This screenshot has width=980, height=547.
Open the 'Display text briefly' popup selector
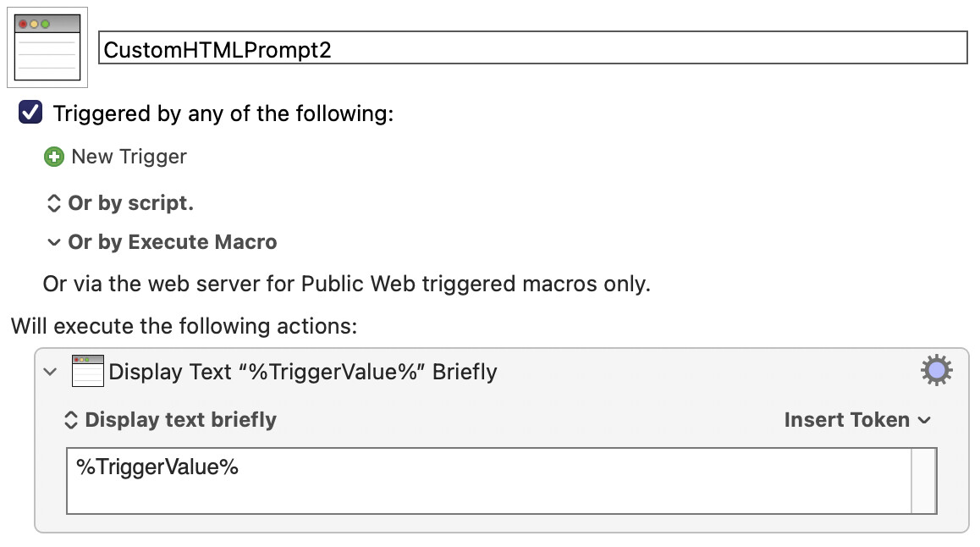pos(70,420)
